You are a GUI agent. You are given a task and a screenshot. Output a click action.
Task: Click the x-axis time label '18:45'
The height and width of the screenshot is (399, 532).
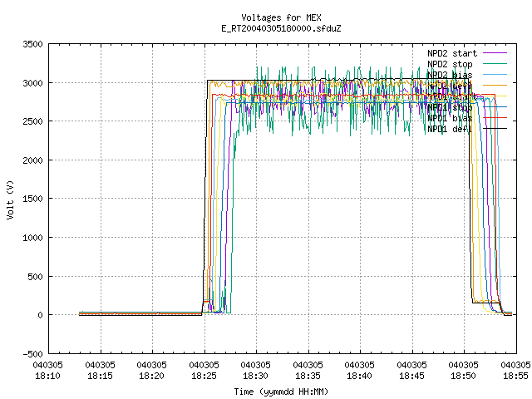click(411, 376)
